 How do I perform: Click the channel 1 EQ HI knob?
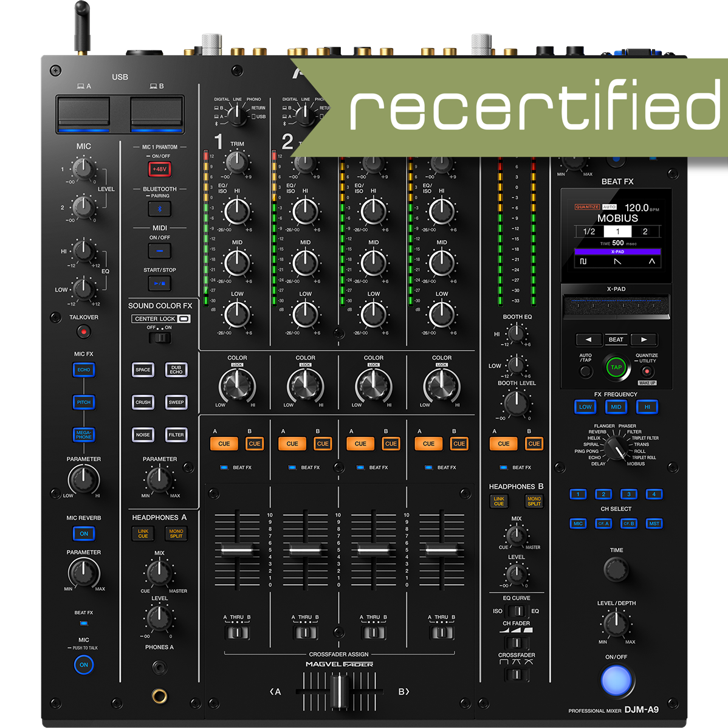(237, 211)
